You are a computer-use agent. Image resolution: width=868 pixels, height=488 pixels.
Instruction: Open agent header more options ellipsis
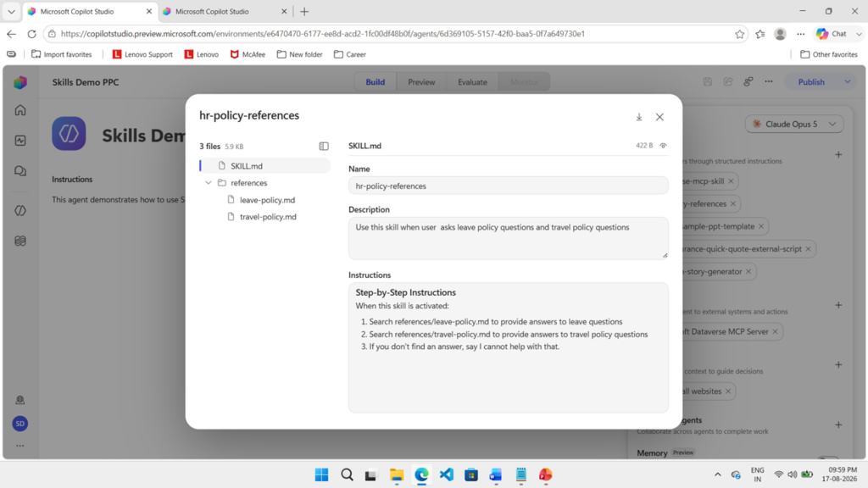[769, 82]
